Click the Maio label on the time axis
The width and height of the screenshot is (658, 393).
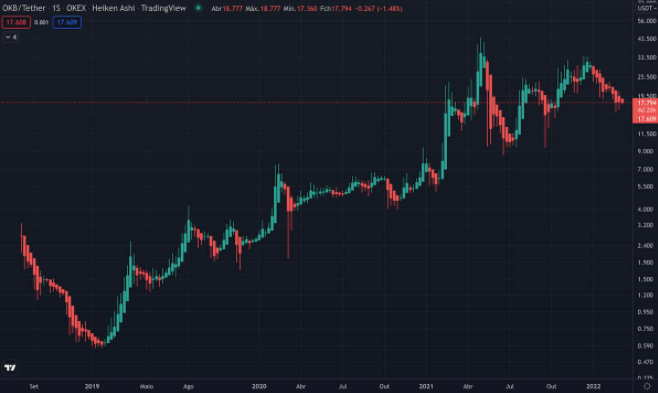tap(146, 386)
